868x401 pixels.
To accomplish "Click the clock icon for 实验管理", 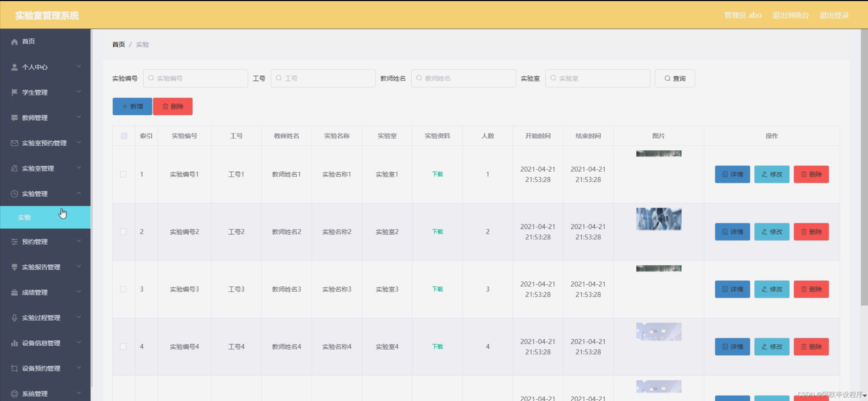I will [x=14, y=194].
